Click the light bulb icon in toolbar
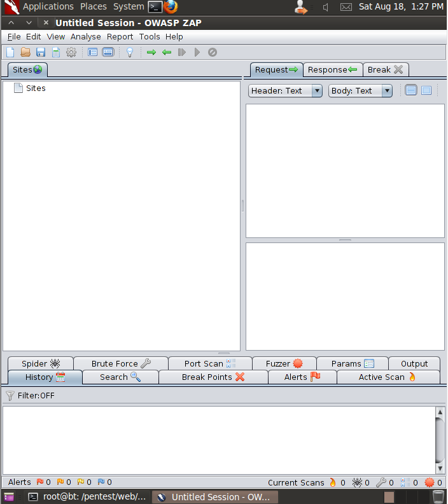448x504 pixels. tap(130, 52)
